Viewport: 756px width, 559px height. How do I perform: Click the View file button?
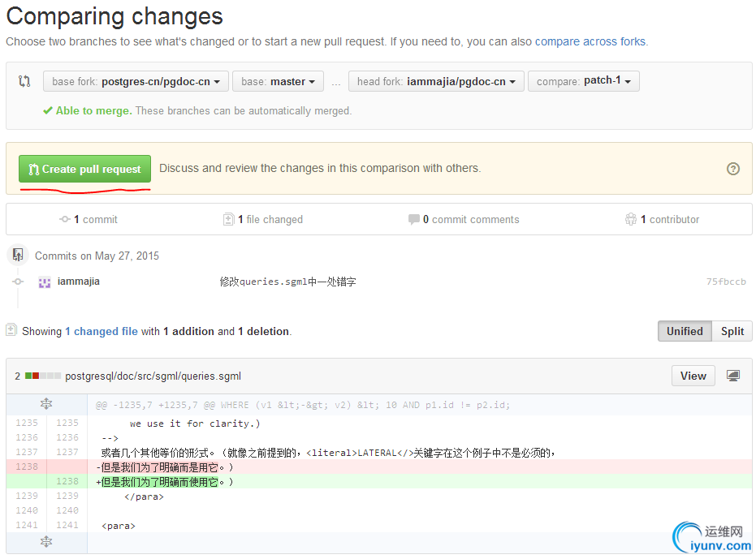693,376
